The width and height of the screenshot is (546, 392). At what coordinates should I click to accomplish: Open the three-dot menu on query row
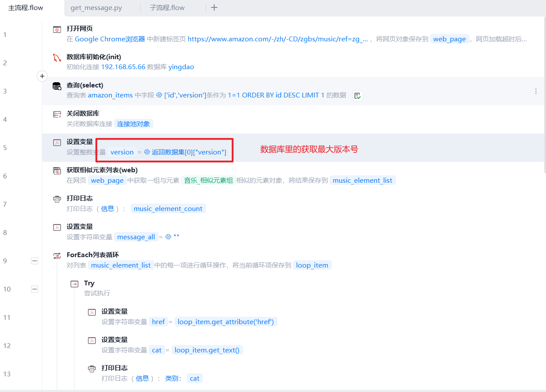[x=536, y=91]
